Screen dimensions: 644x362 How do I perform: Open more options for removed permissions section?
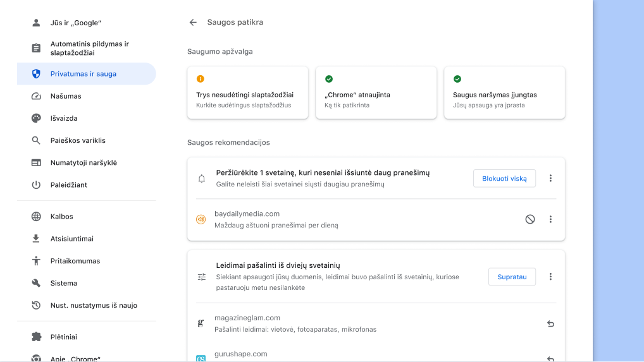[550, 277]
